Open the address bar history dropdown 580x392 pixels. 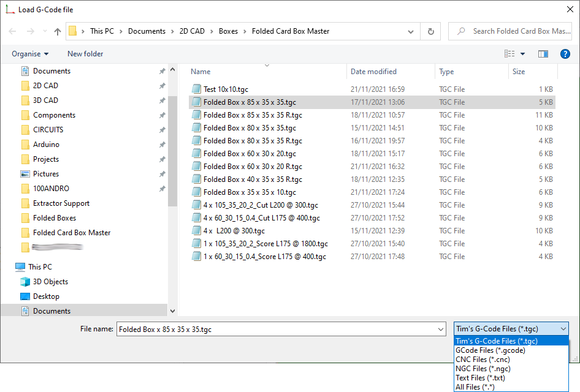(411, 31)
